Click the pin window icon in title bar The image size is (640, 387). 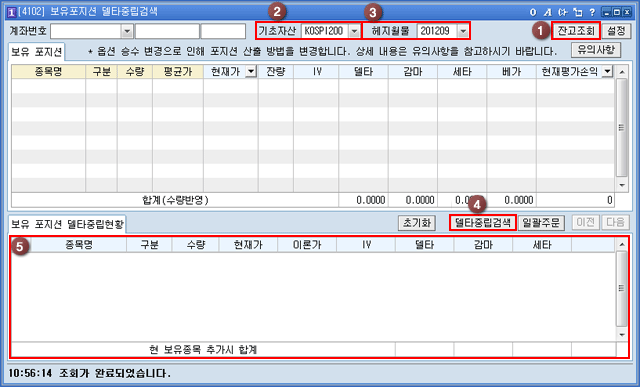point(562,12)
